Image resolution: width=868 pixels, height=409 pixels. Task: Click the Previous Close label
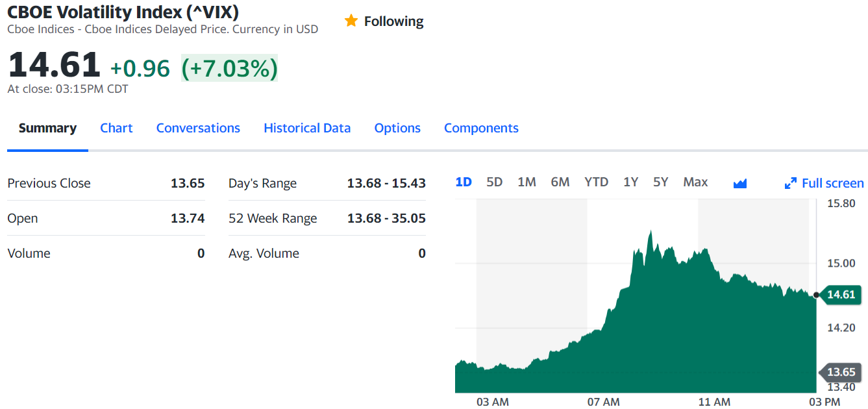49,183
